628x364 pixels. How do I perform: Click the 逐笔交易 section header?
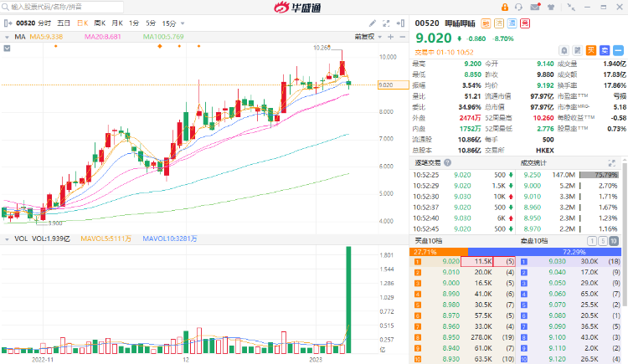pos(427,162)
